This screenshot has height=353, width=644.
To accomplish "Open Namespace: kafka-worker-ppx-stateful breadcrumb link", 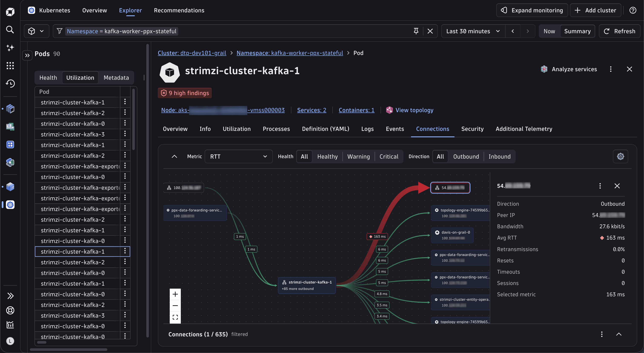I will (289, 53).
